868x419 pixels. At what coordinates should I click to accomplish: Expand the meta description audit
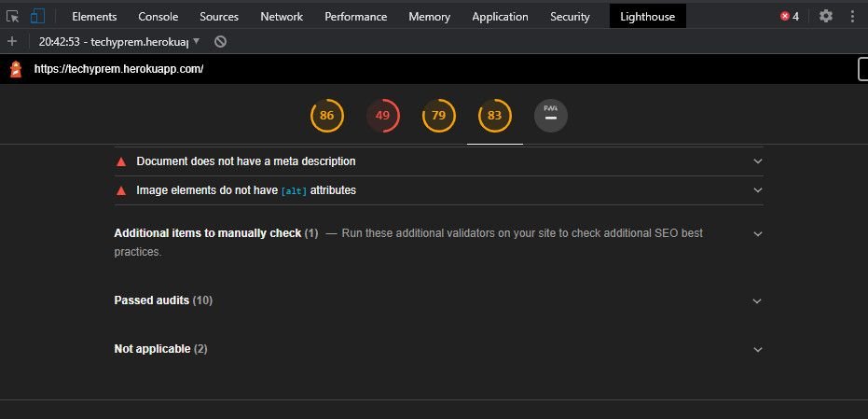click(757, 161)
